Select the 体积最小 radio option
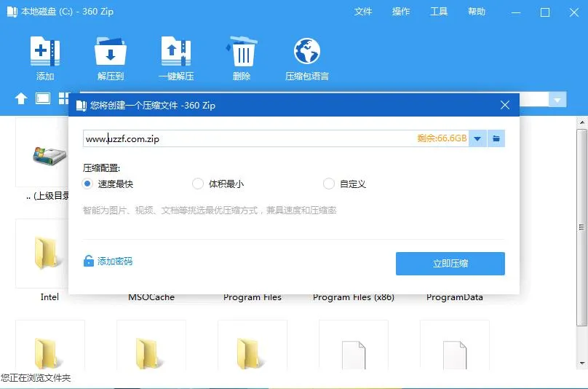 click(198, 184)
